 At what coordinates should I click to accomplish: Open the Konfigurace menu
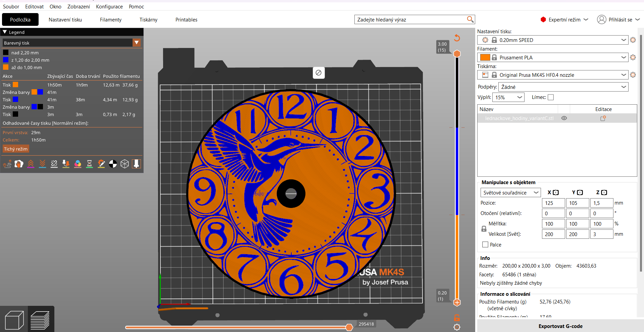coord(109,6)
